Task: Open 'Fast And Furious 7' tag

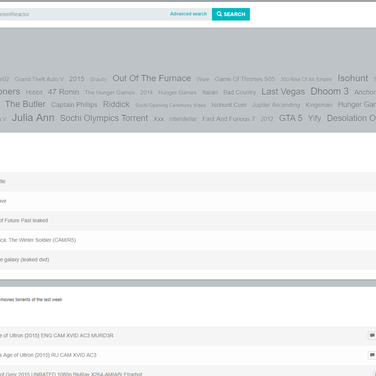Action: (x=229, y=119)
